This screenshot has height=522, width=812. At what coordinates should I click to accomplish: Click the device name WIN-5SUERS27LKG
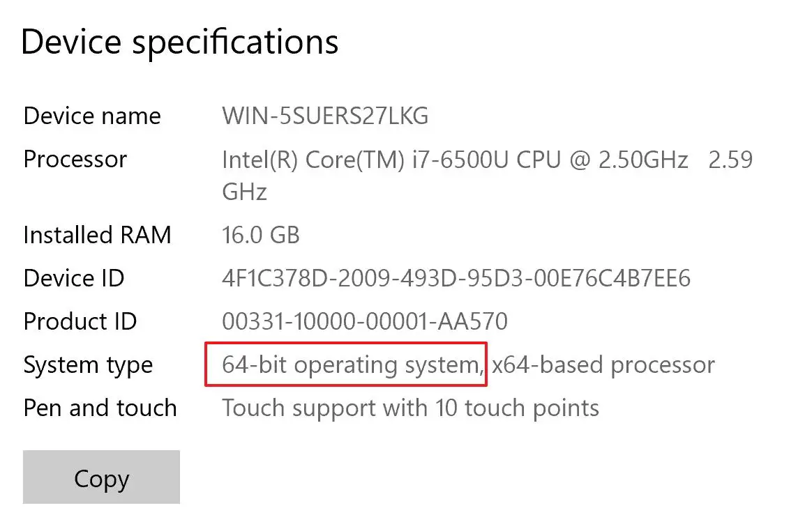click(325, 116)
